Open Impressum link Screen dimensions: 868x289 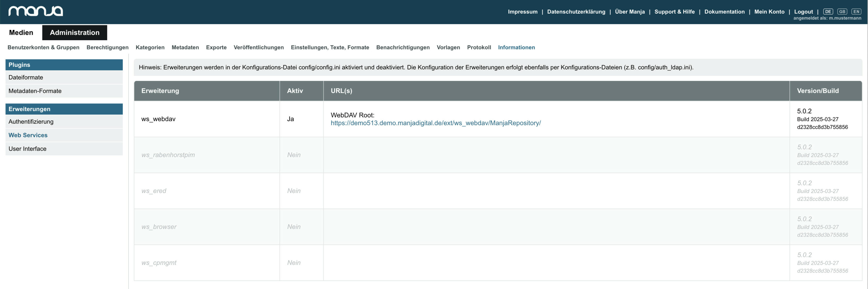(x=523, y=12)
